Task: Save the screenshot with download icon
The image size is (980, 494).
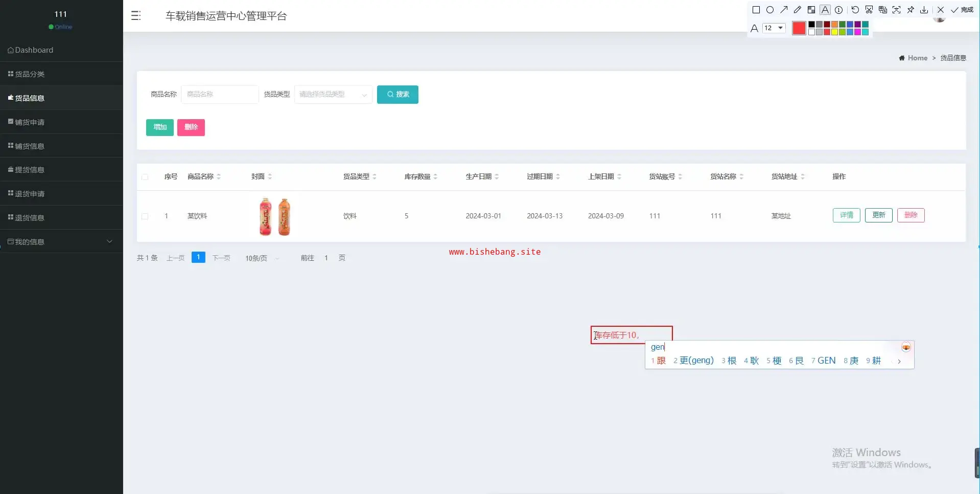Action: pos(924,10)
